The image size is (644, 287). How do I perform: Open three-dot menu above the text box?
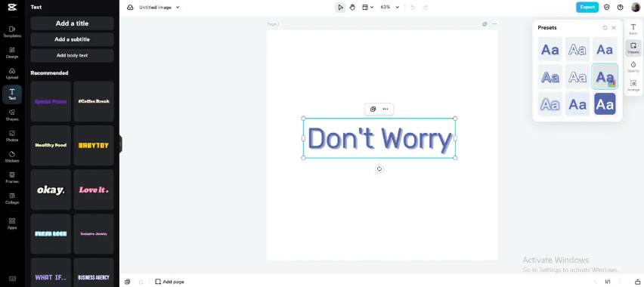[385, 110]
